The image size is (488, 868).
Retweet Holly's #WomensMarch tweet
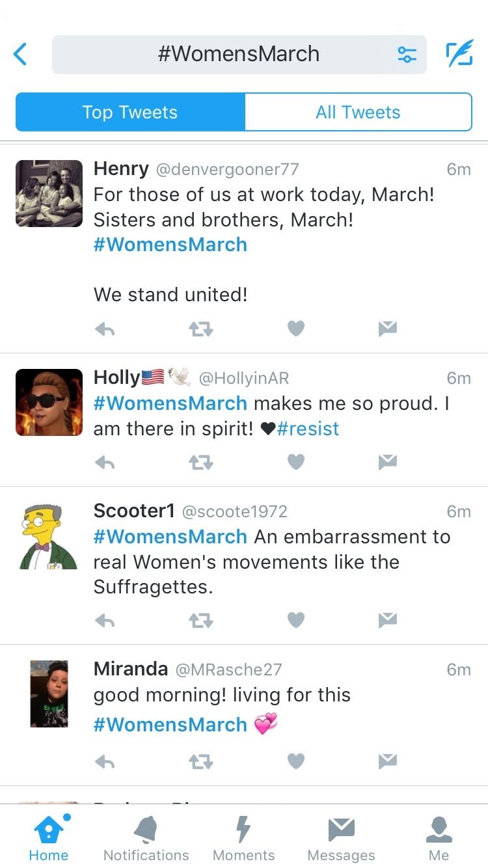click(200, 462)
